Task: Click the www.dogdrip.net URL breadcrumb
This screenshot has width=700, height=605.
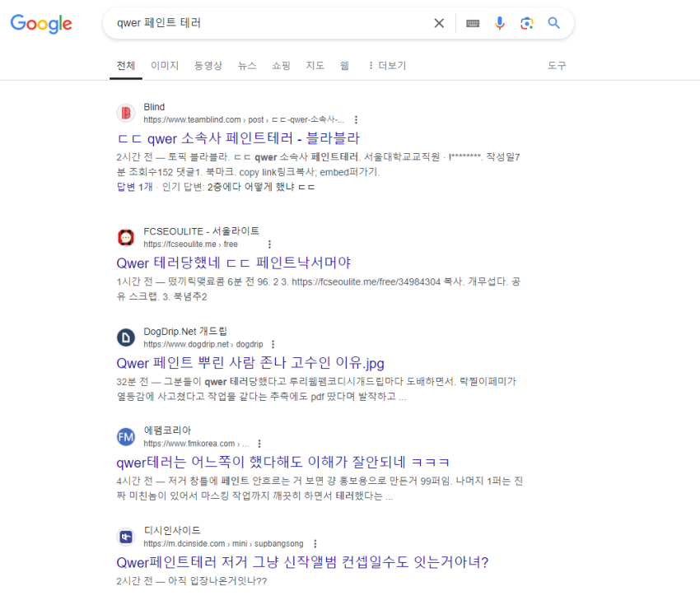Action: 203,344
